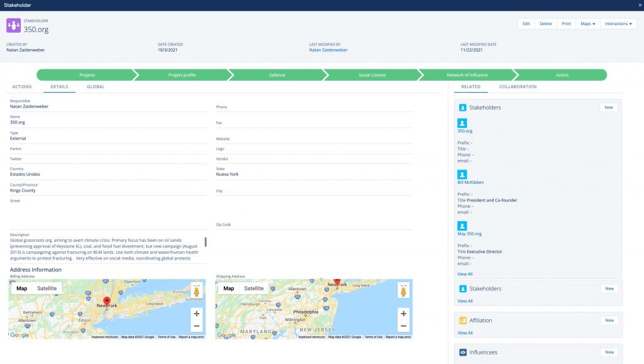Open the Interactions dropdown menu
This screenshot has height=364, width=644.
tap(618, 24)
